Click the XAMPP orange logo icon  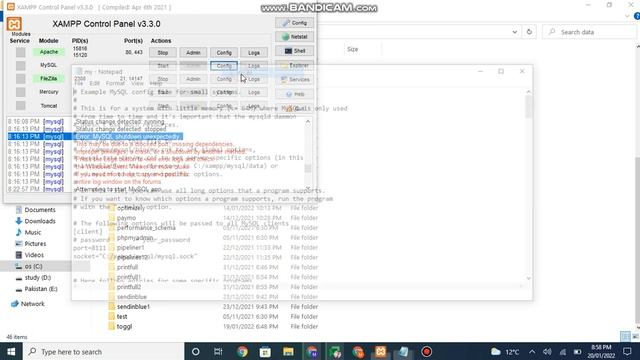(14, 24)
